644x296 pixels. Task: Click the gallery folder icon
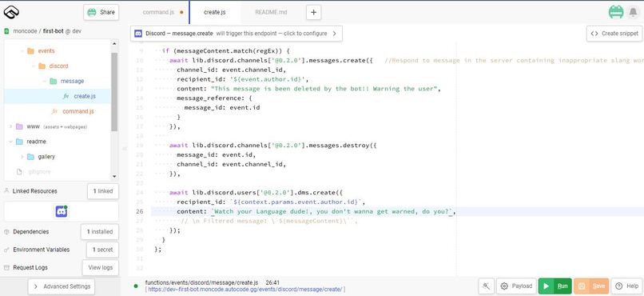click(x=31, y=157)
